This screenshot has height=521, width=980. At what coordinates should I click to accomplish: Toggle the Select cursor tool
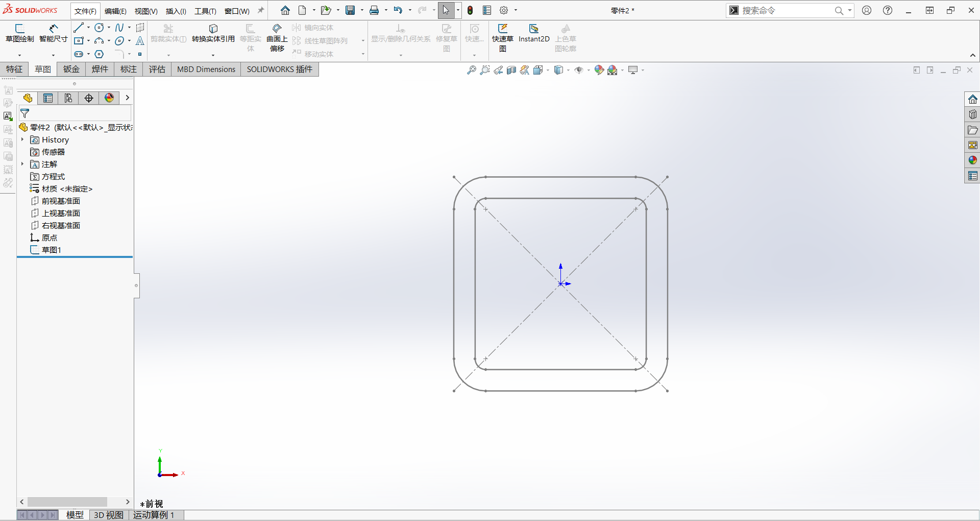[x=446, y=10]
